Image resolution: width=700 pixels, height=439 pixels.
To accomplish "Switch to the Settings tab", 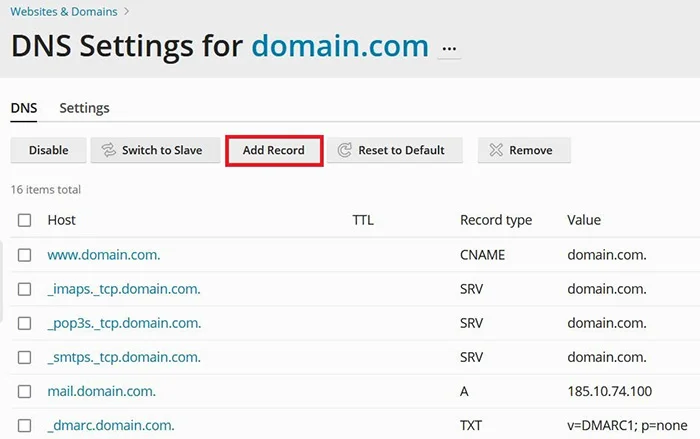I will click(84, 108).
